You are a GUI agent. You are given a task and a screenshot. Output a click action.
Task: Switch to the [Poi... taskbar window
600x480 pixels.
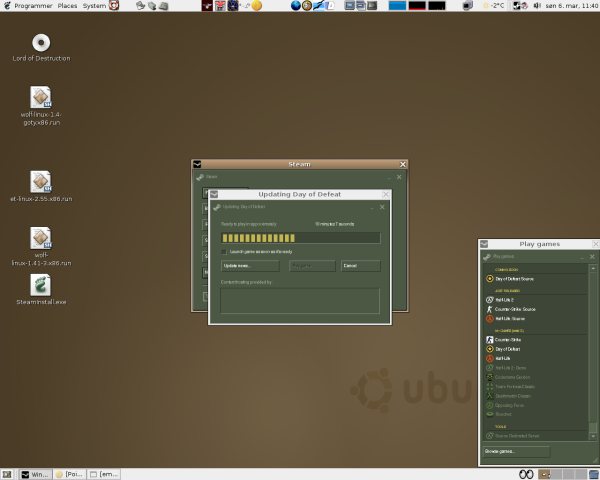coord(69,474)
